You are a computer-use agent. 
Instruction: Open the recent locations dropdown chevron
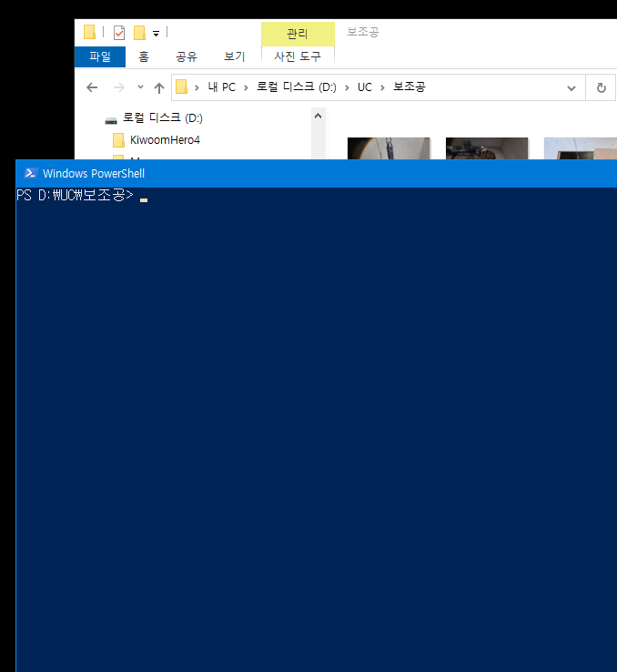coord(140,87)
